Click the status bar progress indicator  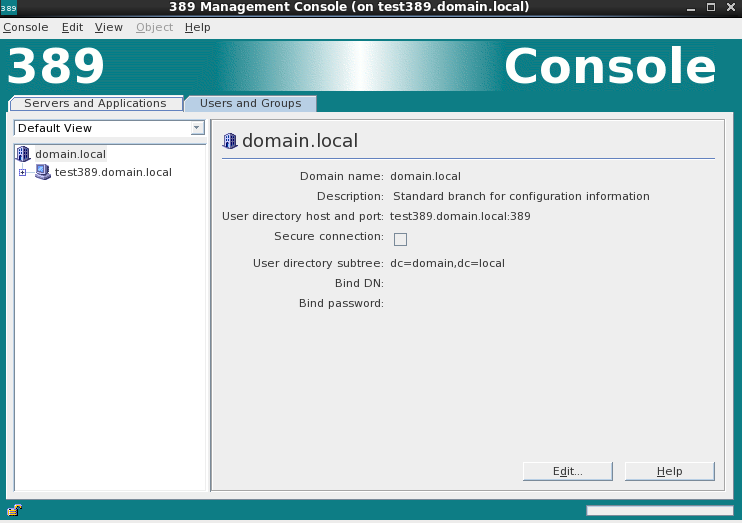pos(659,510)
